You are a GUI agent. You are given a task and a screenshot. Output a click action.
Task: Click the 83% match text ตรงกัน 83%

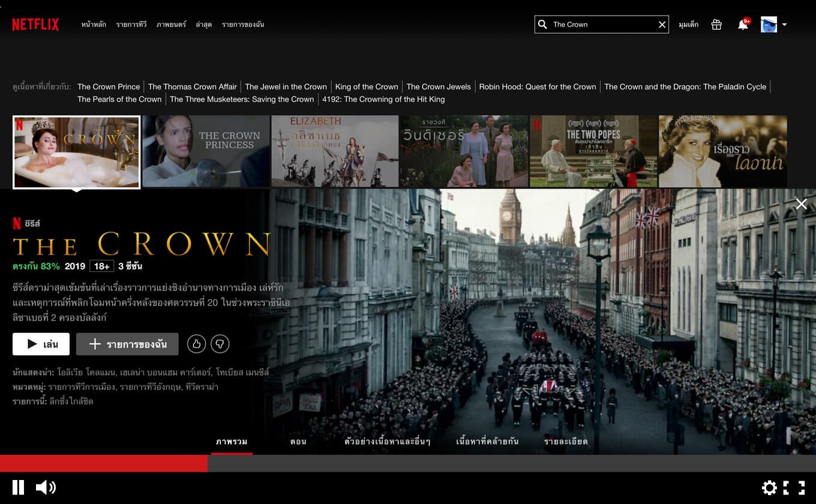point(36,266)
